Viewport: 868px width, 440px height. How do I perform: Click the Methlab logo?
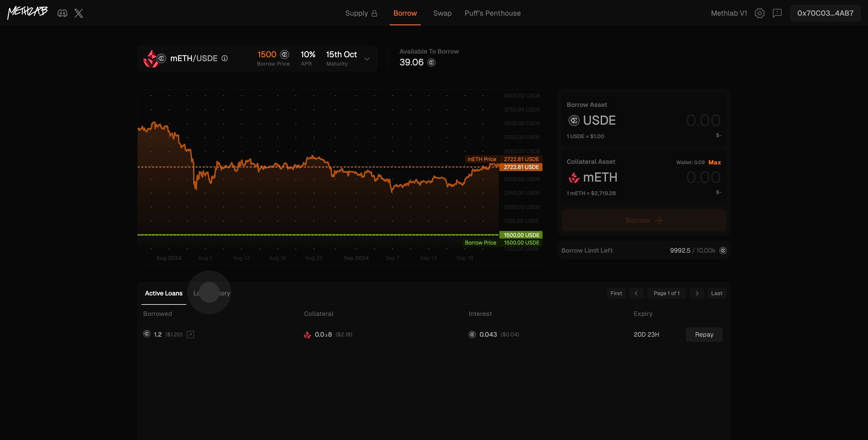click(28, 12)
